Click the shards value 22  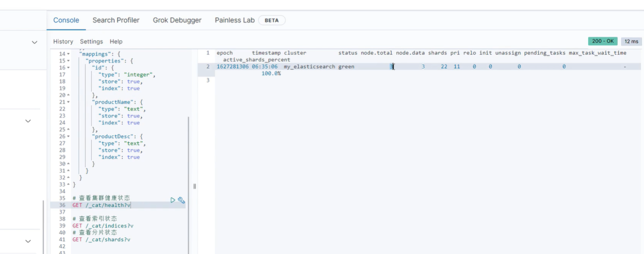[444, 66]
